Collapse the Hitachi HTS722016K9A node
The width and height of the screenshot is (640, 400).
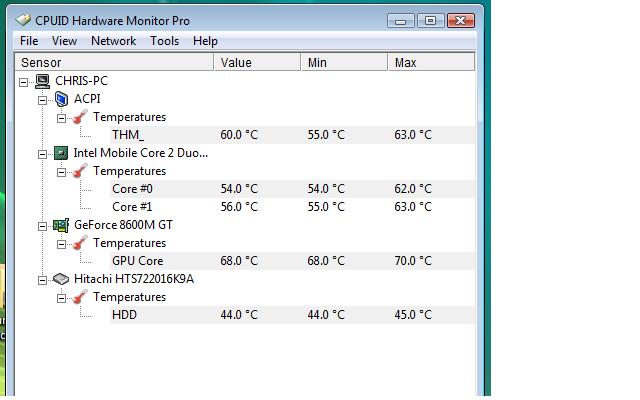pyautogui.click(x=42, y=280)
